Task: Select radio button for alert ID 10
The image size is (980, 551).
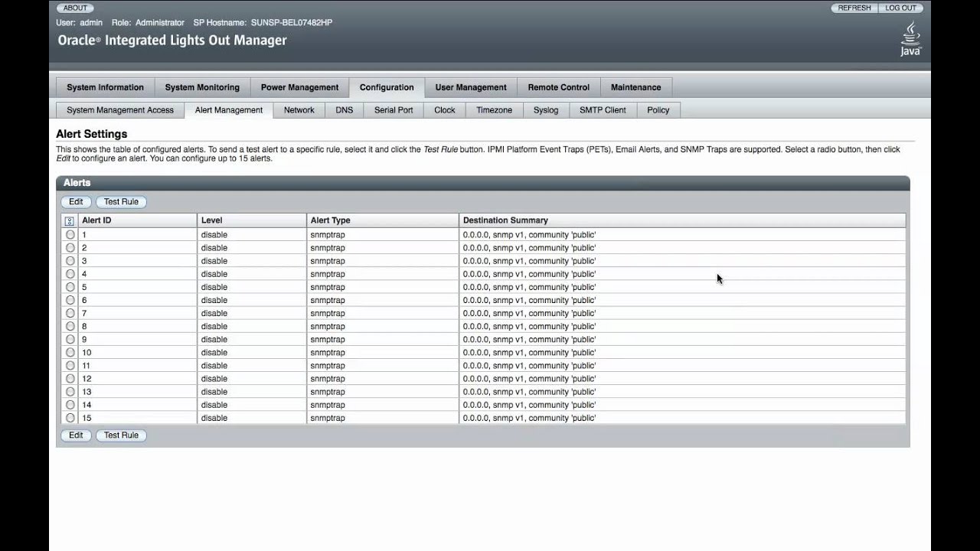Action: [x=70, y=353]
